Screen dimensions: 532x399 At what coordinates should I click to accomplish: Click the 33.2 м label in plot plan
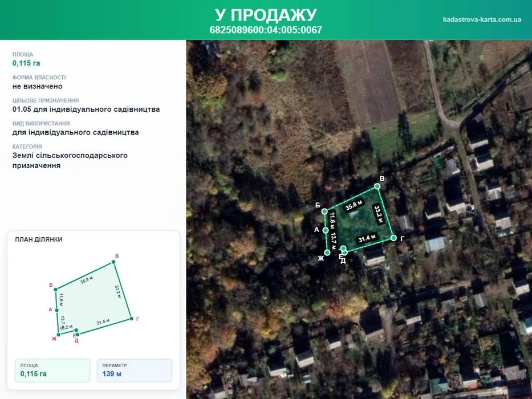[x=117, y=291]
